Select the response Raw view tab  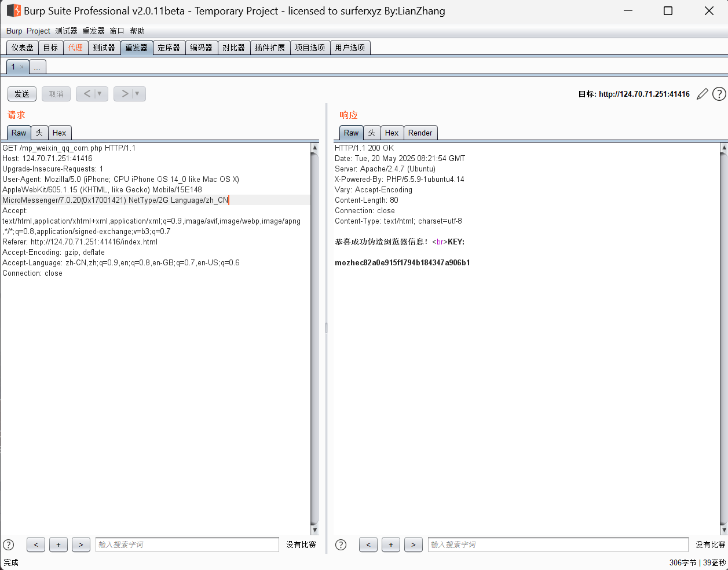[x=352, y=133]
